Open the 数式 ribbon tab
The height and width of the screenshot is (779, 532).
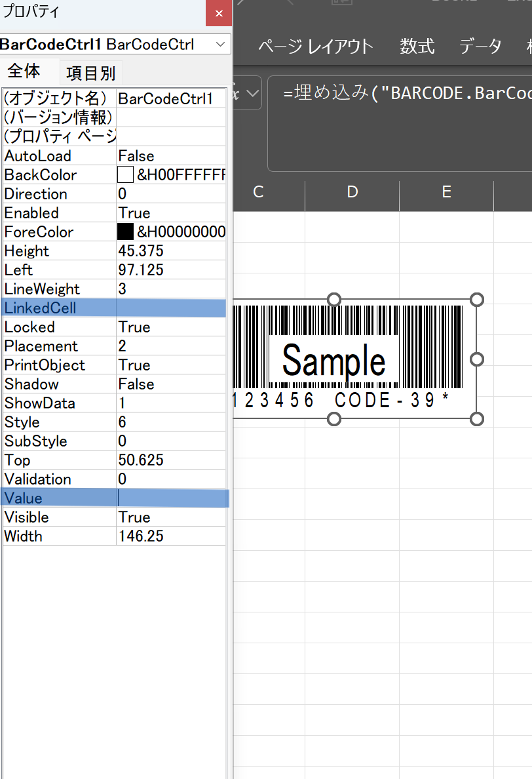[x=417, y=47]
